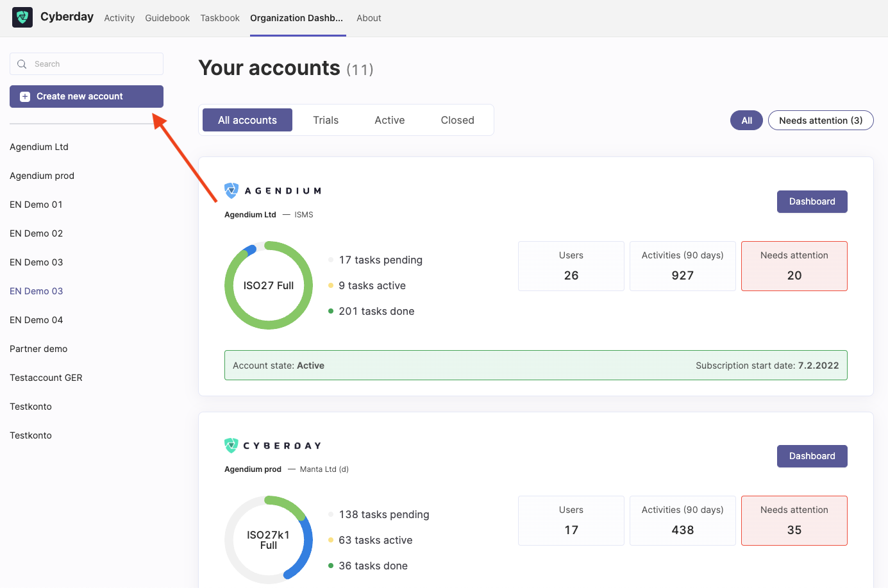Click the Activities 927 stat box

point(683,266)
